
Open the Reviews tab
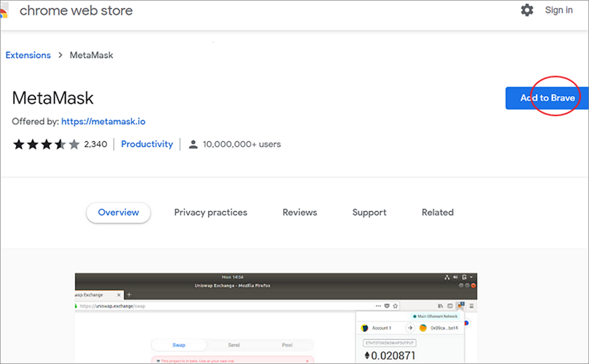[300, 212]
